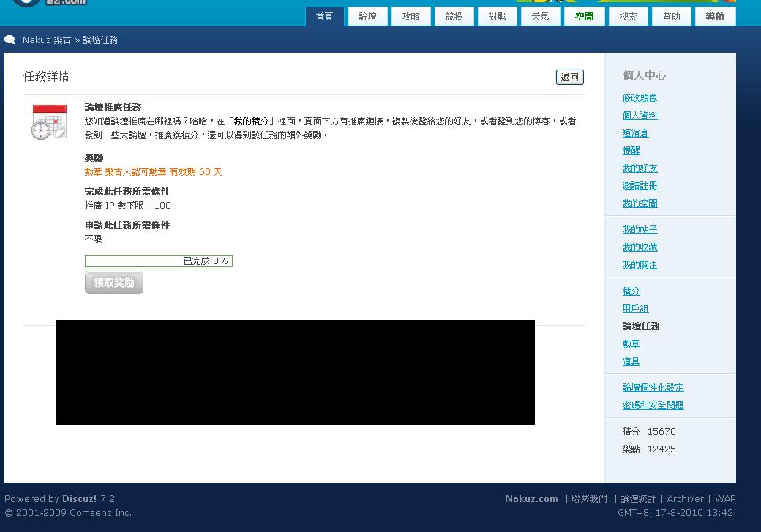Open the 首頁 navigation tab
The image size is (761, 532).
click(324, 16)
